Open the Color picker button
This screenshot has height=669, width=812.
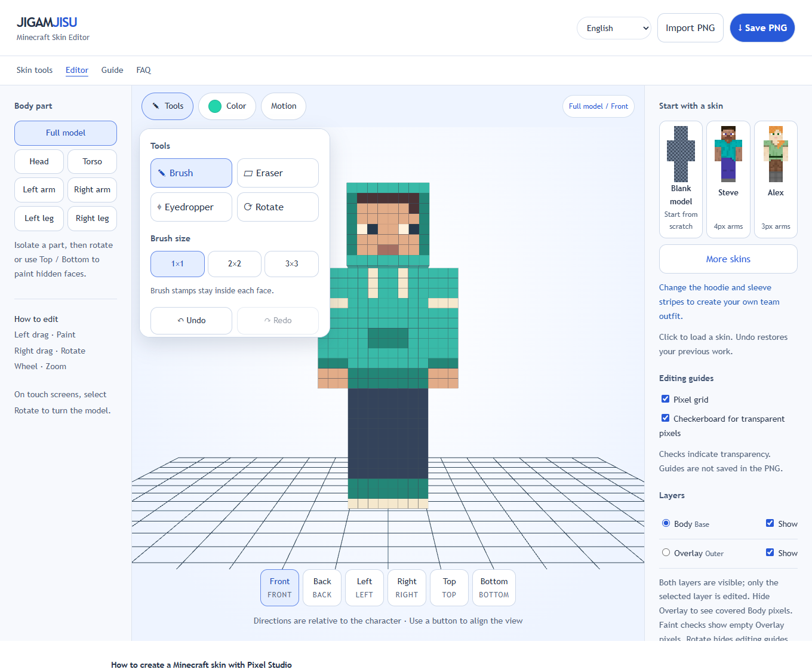point(227,106)
